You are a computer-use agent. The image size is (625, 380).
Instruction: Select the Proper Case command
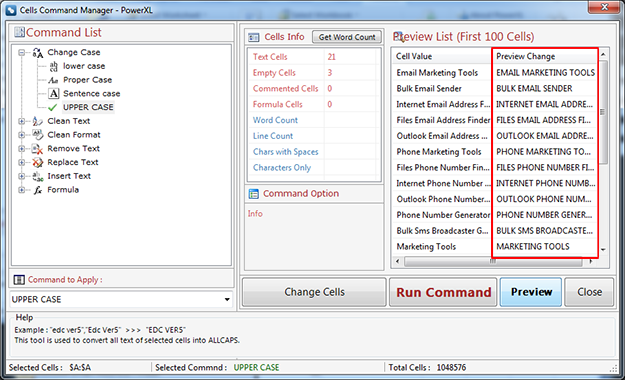(87, 80)
